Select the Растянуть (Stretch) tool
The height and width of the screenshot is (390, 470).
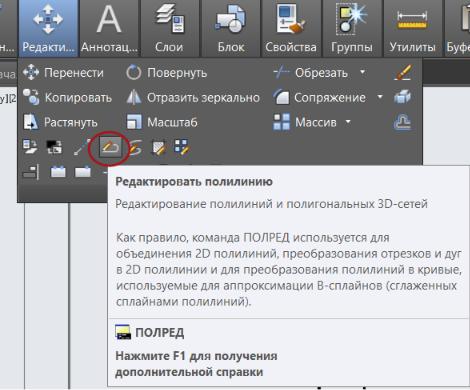60,122
